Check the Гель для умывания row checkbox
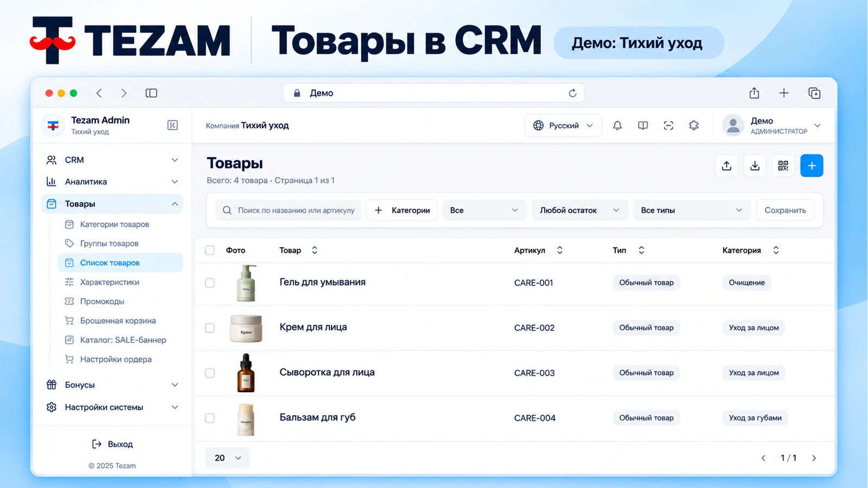This screenshot has width=868, height=488. click(x=210, y=283)
